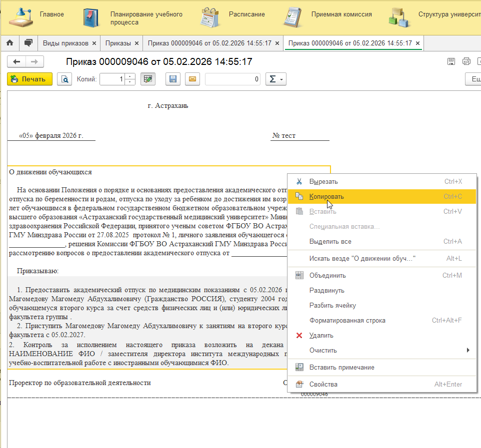Click the send by email envelope icon
Screen dimensions: 481x448
[192, 79]
